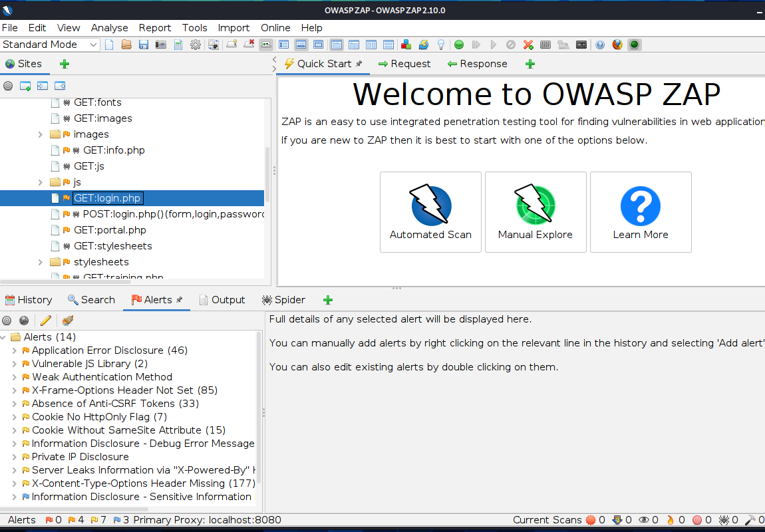This screenshot has width=765, height=532.
Task: Click the Check for Updates arrows icon
Action: click(424, 45)
